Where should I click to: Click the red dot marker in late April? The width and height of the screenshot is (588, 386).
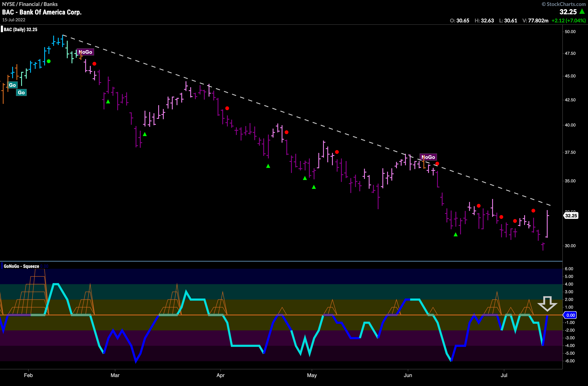click(x=286, y=132)
